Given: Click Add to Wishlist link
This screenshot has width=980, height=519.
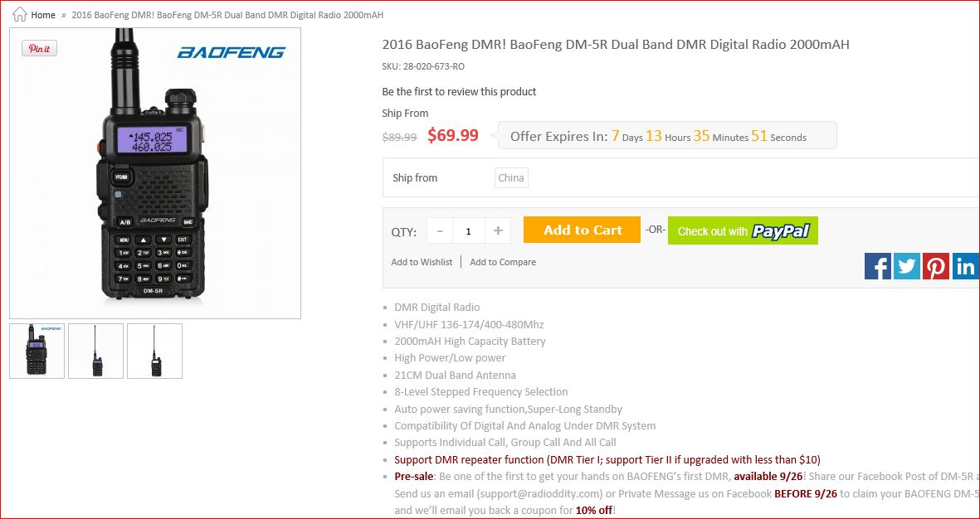Looking at the screenshot, I should click(422, 262).
